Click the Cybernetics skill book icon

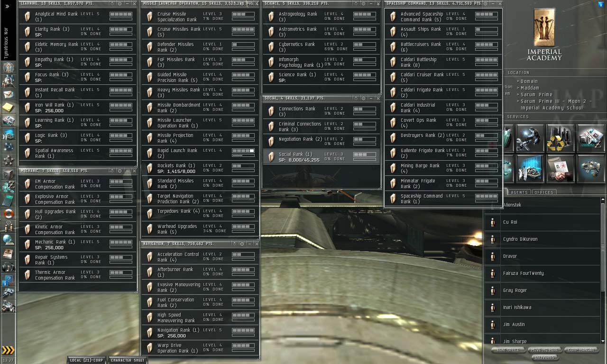(271, 47)
